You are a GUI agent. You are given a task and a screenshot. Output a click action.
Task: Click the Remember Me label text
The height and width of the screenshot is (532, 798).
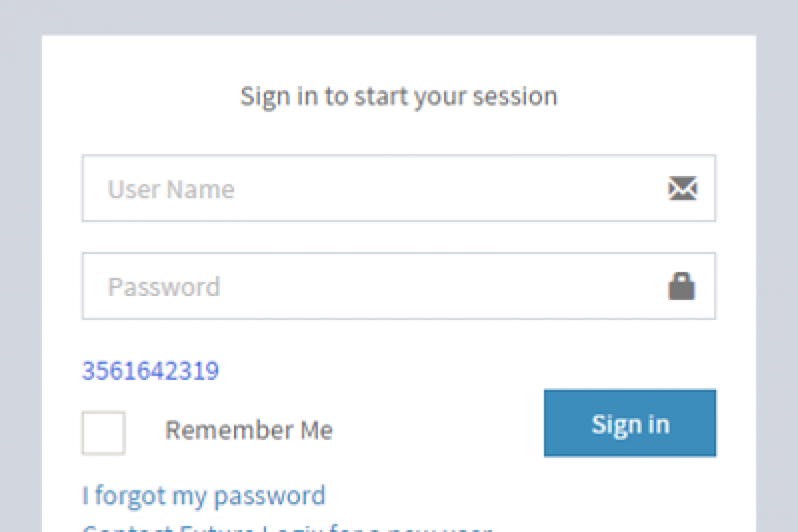(249, 430)
